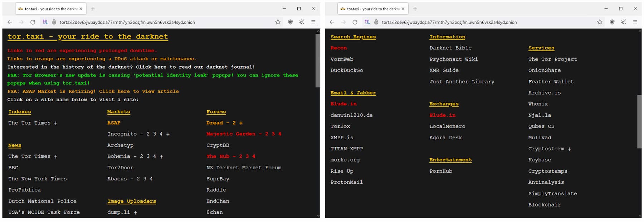Click New Identity broom icon in left window
This screenshot has width=644, height=222.
[x=302, y=22]
